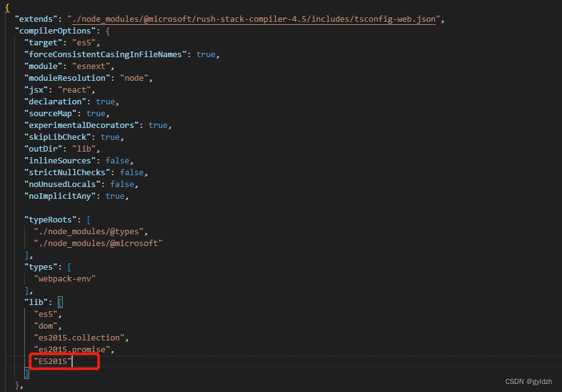This screenshot has width=562, height=392.
Task: Click the true value of skipLibCheck
Action: (x=110, y=137)
